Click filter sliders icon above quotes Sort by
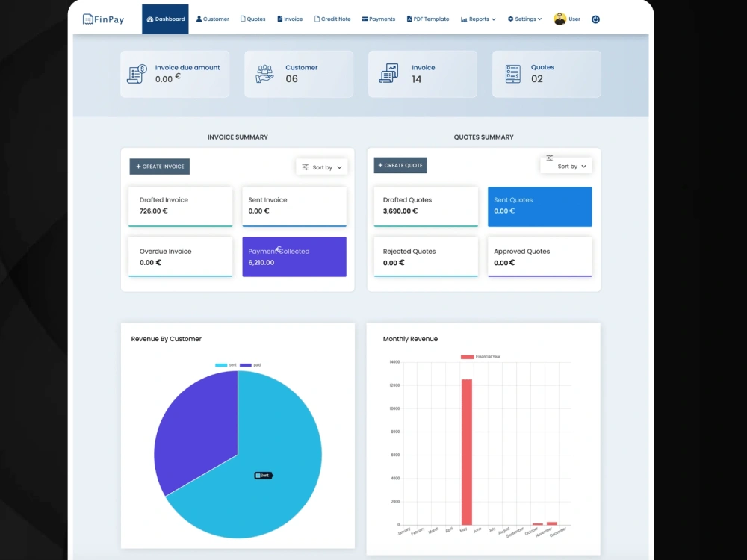The height and width of the screenshot is (560, 747). tap(549, 158)
